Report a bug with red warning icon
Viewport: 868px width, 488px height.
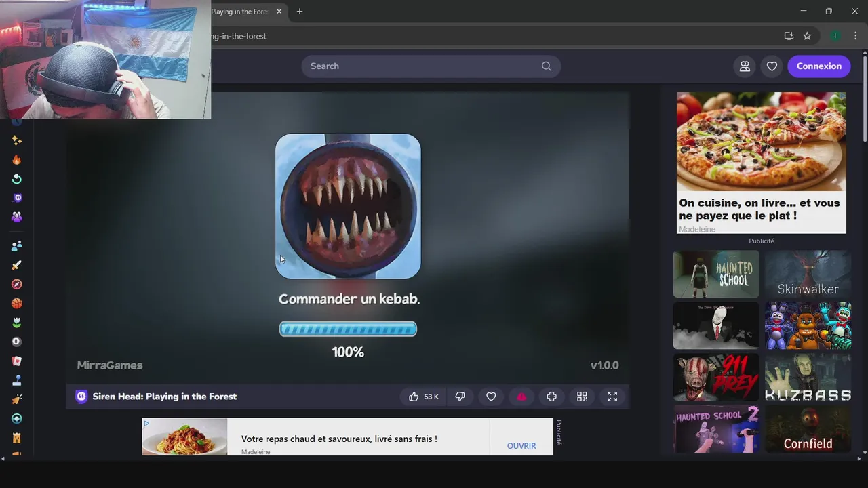[521, 396]
